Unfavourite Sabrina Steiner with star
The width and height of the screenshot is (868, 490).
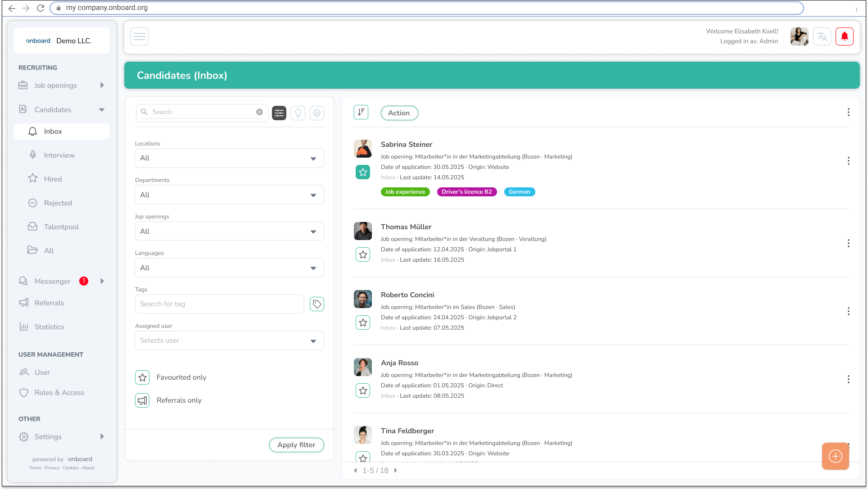point(363,172)
